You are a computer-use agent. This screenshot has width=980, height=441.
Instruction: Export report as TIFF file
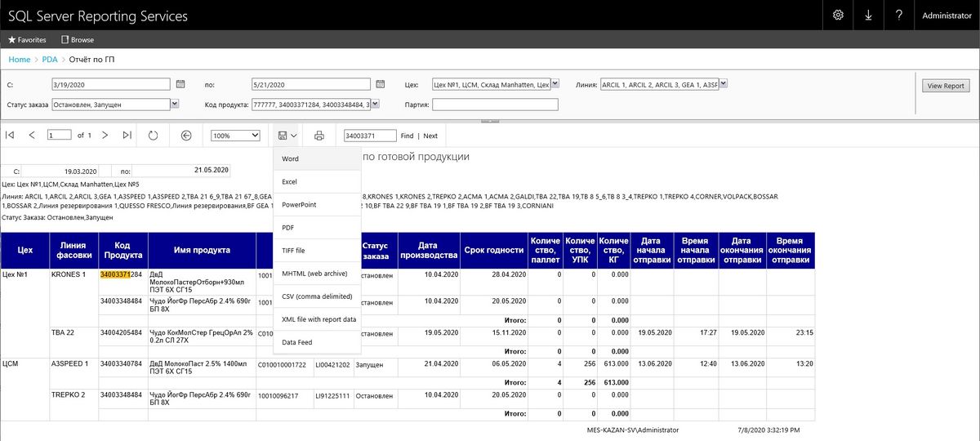click(317, 250)
